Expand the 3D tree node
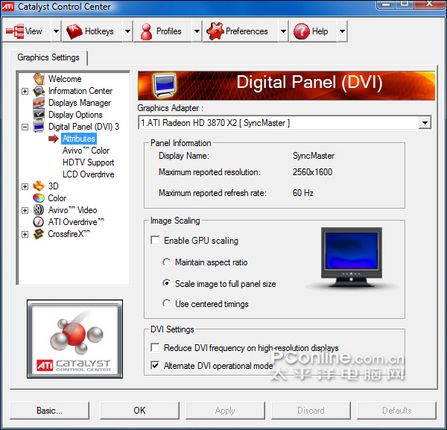This screenshot has height=430, width=447. coord(25,186)
